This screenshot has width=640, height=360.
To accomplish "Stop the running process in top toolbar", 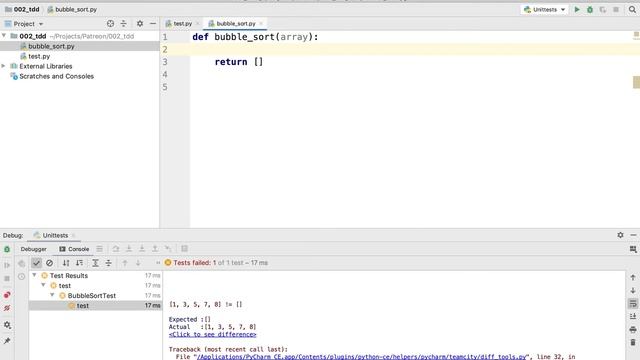I will [616, 9].
